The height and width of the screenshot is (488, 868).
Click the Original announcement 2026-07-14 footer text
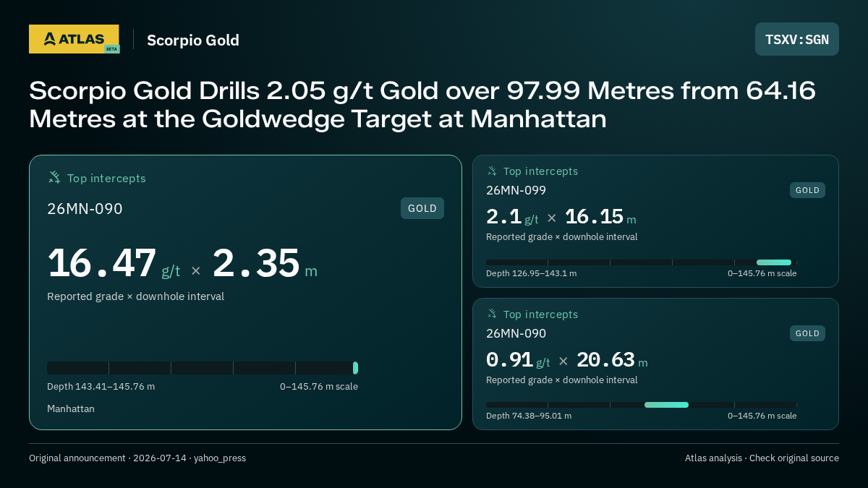[137, 458]
